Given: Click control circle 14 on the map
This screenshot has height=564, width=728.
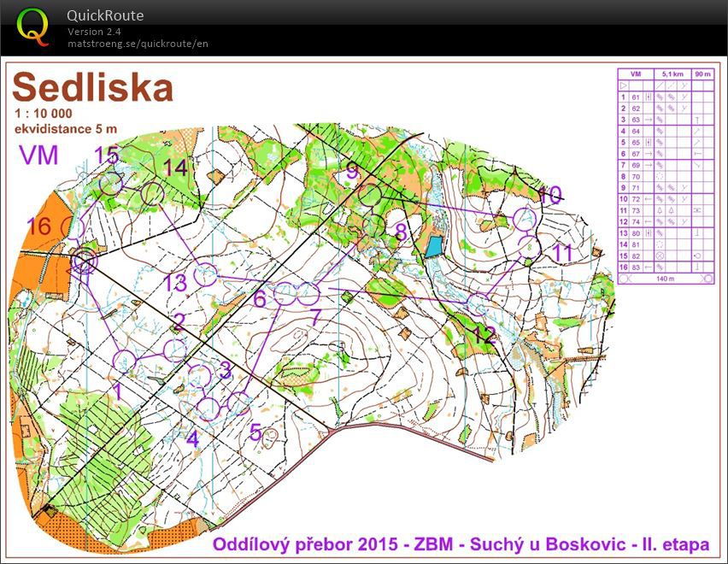Looking at the screenshot, I should pos(152,194).
